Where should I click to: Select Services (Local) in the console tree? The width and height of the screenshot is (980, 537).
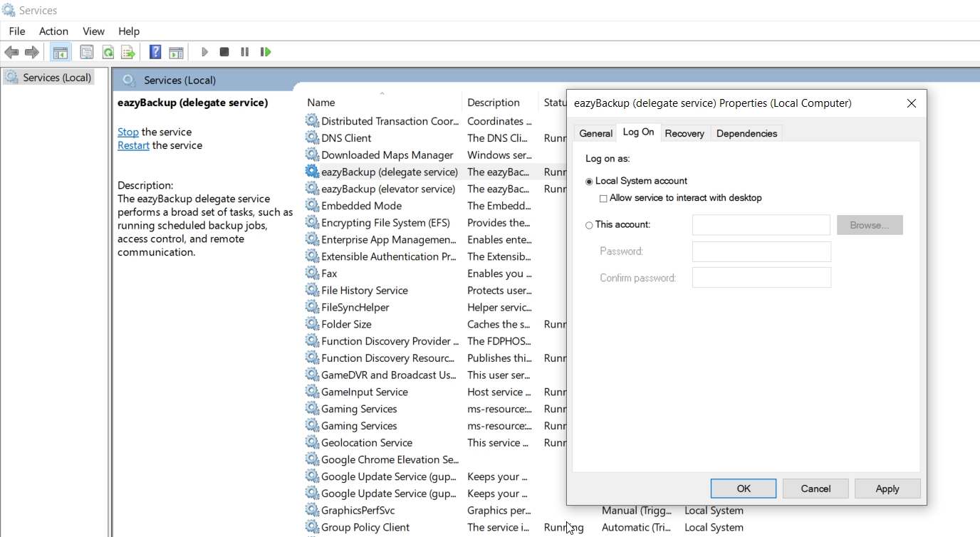57,78
